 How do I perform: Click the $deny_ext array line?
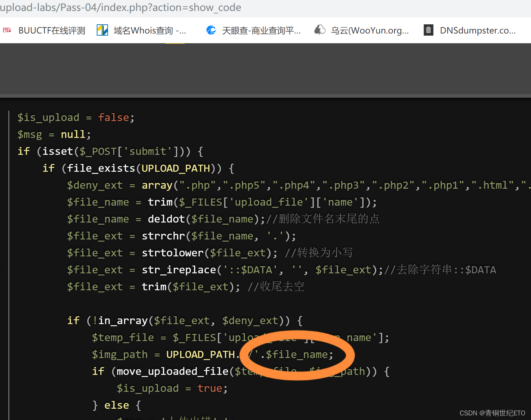pos(299,185)
